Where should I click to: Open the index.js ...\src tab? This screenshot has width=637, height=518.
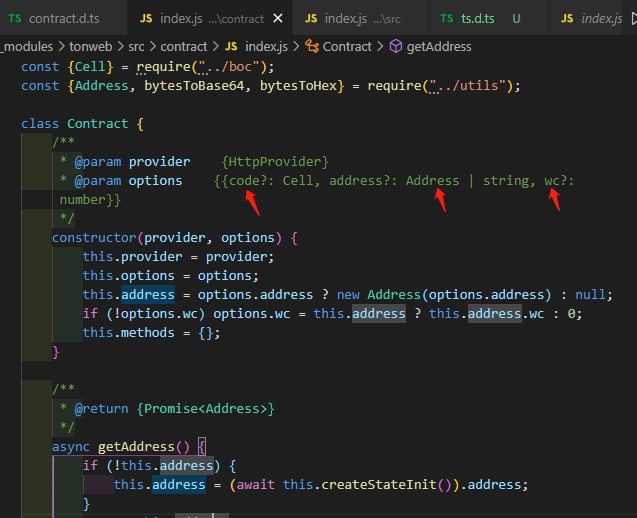click(359, 18)
